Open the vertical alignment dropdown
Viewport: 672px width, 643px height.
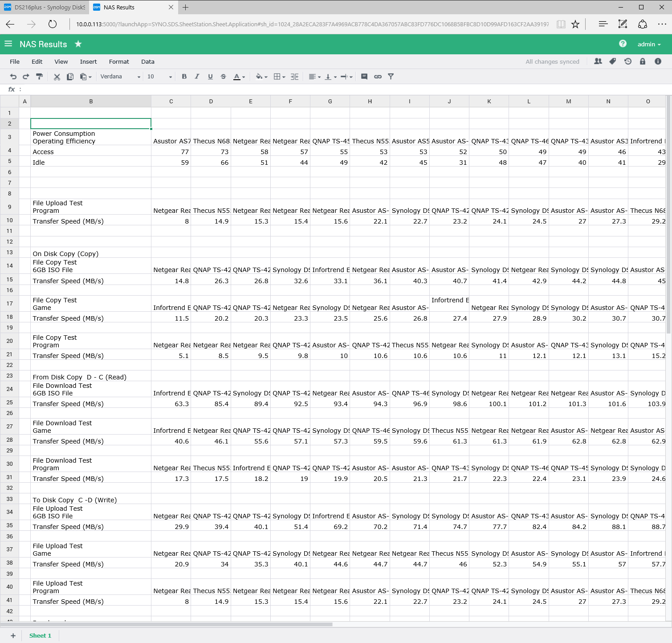[x=331, y=77]
